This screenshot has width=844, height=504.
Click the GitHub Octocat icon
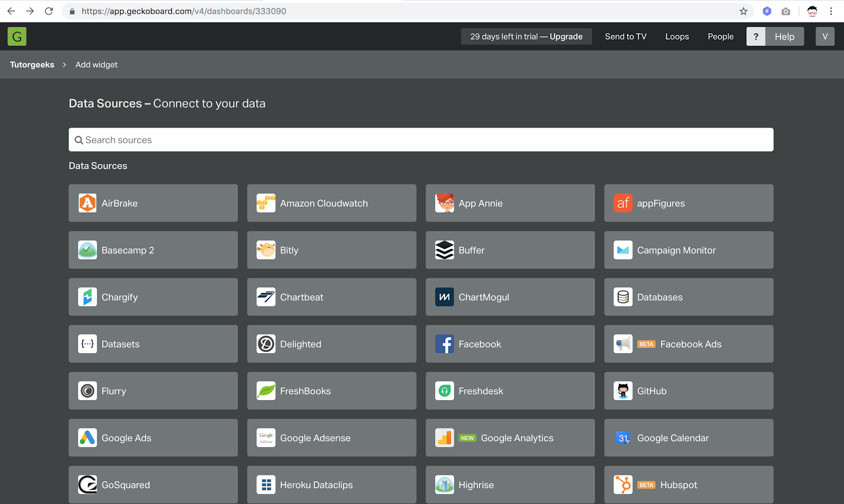(x=623, y=391)
